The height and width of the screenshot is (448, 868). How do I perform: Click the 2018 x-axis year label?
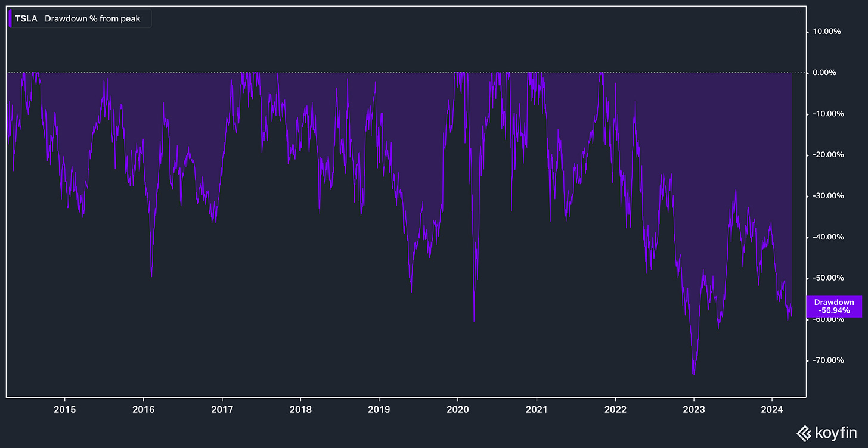[300, 409]
